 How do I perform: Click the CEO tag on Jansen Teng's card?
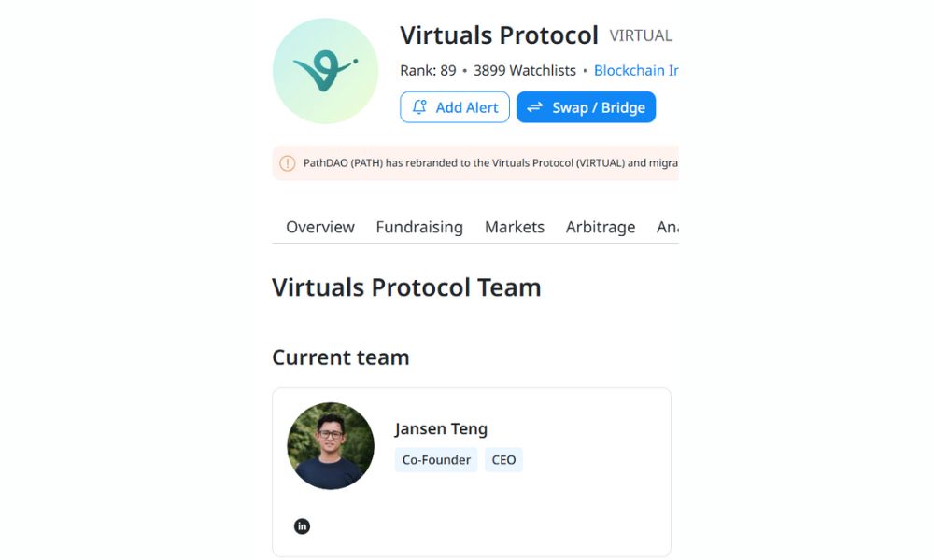[503, 459]
